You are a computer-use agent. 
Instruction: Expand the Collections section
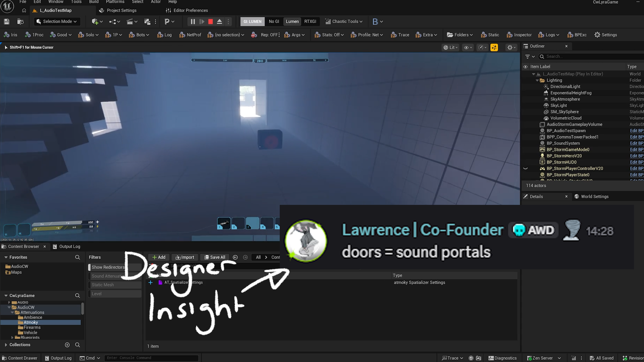[x=6, y=345]
